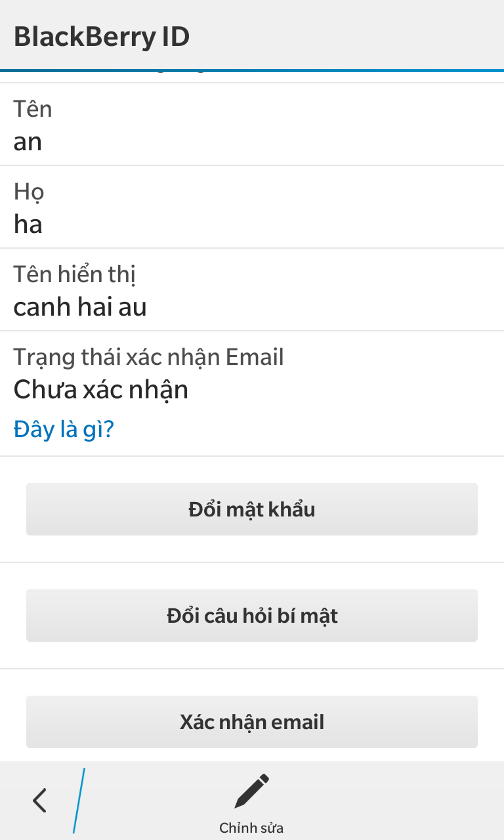The height and width of the screenshot is (840, 504).
Task: Open the "Đây là gì?" help link
Action: coord(64,429)
